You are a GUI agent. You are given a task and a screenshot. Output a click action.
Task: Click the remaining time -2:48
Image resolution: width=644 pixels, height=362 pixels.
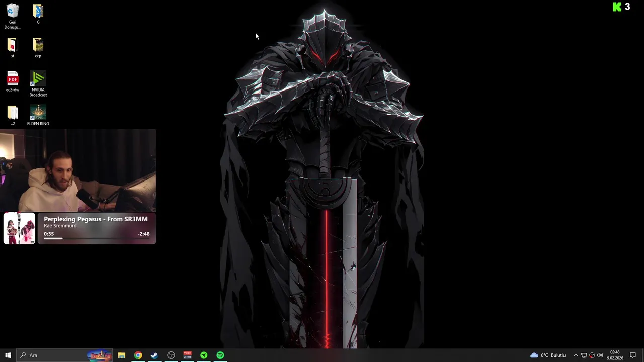coord(143,234)
